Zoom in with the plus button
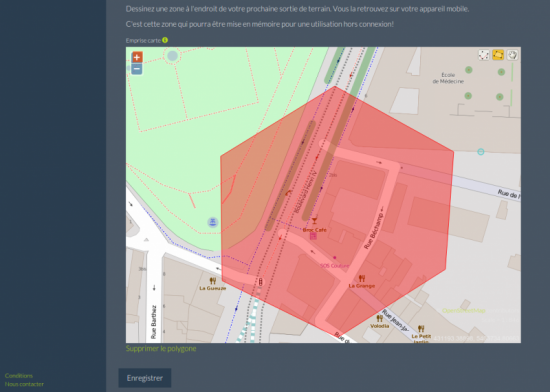This screenshot has width=550, height=392. (137, 57)
